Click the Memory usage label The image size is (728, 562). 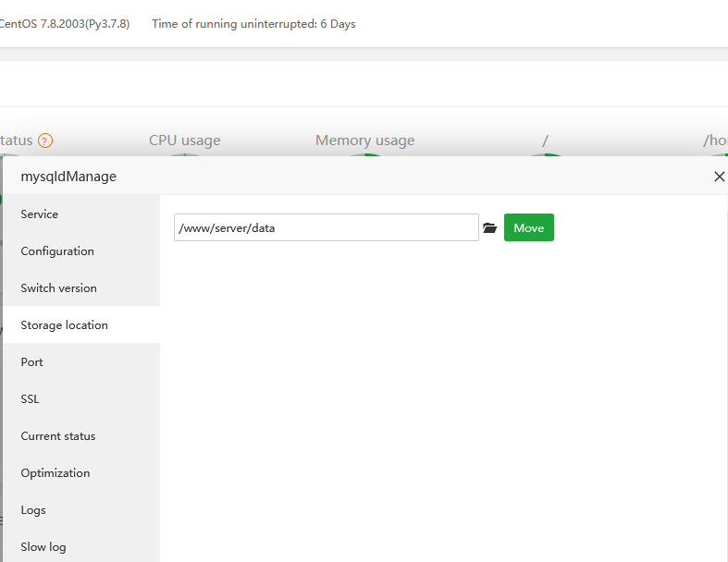pos(364,140)
